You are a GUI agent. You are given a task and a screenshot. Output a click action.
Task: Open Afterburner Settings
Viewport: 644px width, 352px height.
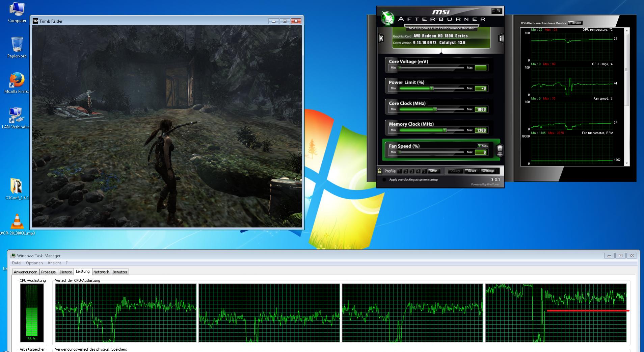[x=488, y=171]
